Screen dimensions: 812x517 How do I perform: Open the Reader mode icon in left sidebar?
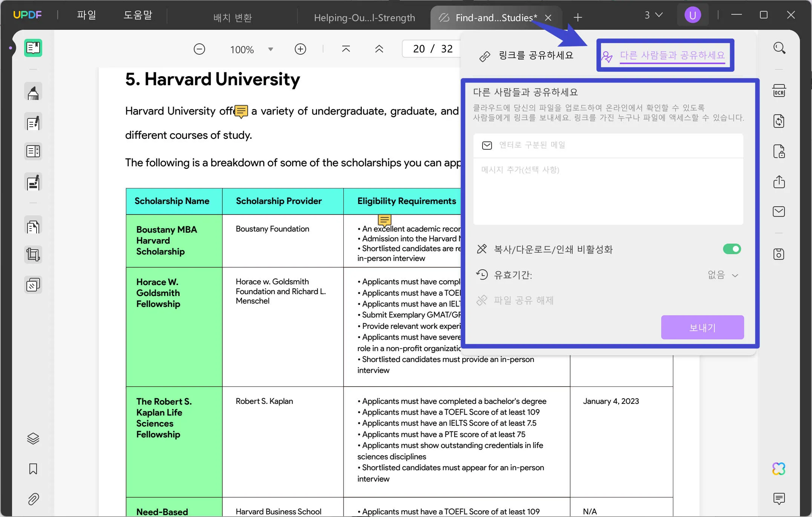[x=33, y=48]
